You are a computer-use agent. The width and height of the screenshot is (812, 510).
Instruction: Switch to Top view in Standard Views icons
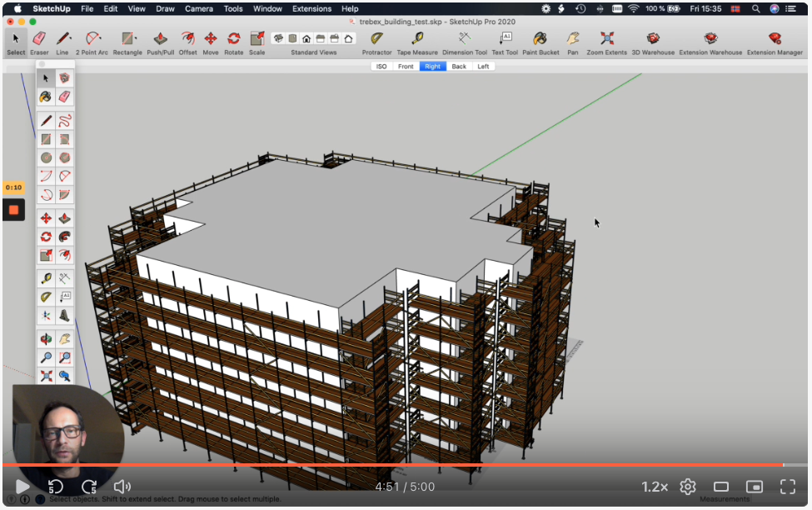pyautogui.click(x=292, y=38)
